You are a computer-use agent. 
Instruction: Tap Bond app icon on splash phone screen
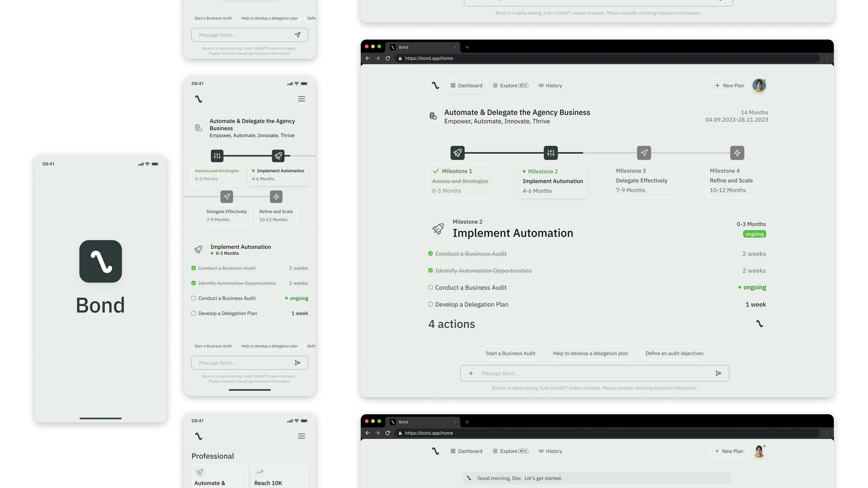click(100, 261)
